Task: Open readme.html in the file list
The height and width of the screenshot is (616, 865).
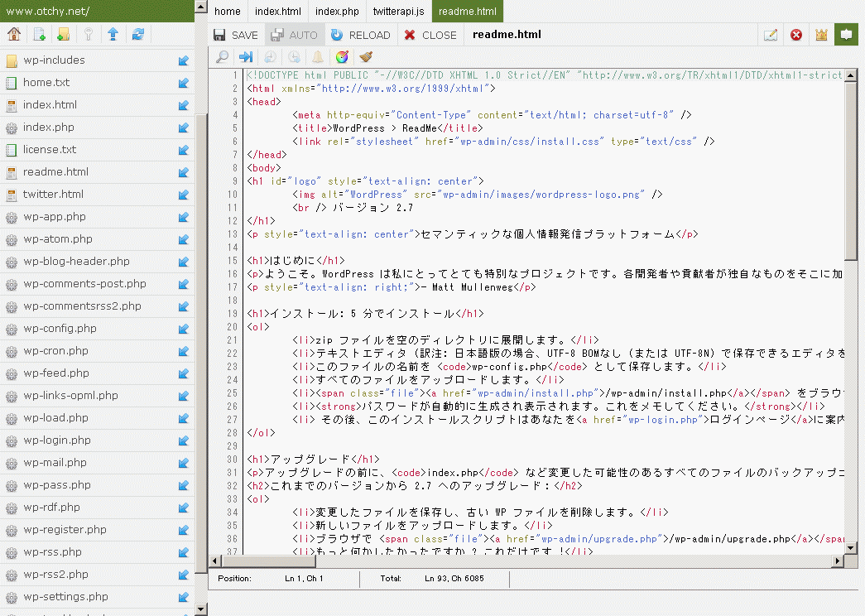Action: [55, 171]
